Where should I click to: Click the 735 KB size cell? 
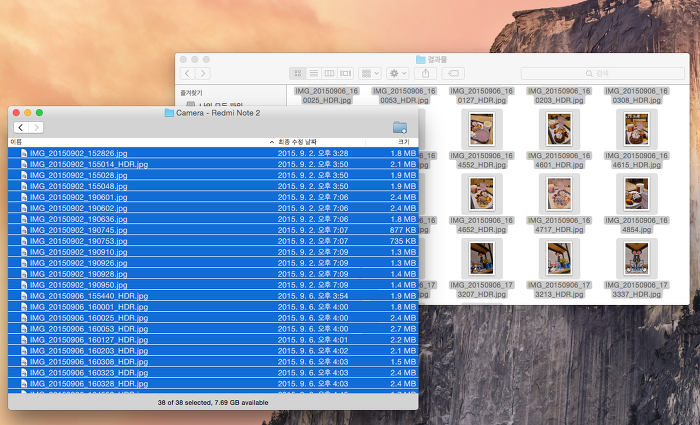pyautogui.click(x=403, y=241)
